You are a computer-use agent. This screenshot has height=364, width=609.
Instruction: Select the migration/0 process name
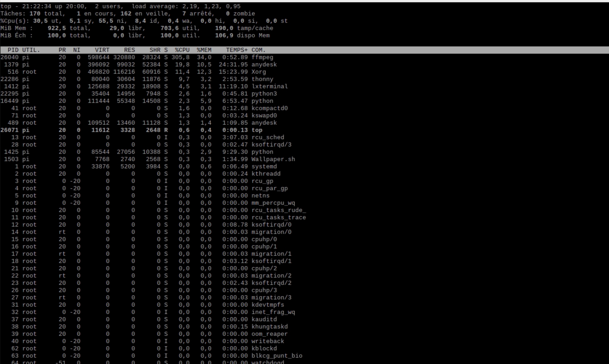[x=271, y=232]
